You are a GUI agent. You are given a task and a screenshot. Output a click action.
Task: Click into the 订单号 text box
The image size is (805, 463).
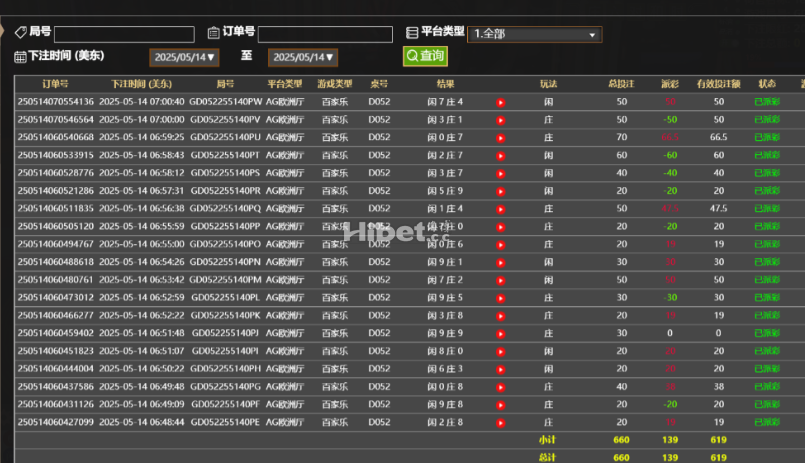[x=325, y=34]
